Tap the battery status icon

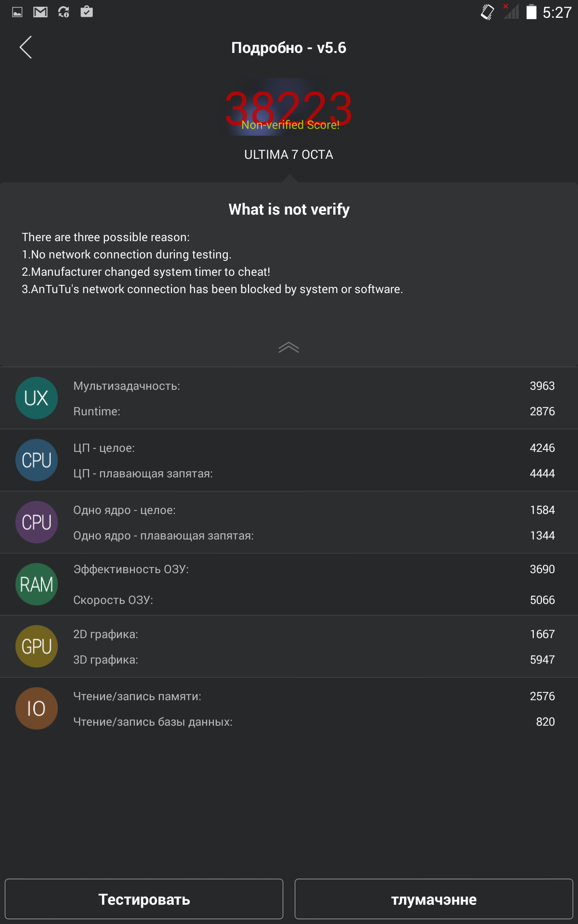531,12
